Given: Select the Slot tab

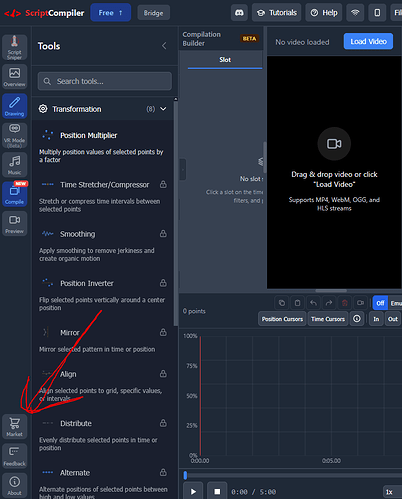Looking at the screenshot, I should click(225, 60).
